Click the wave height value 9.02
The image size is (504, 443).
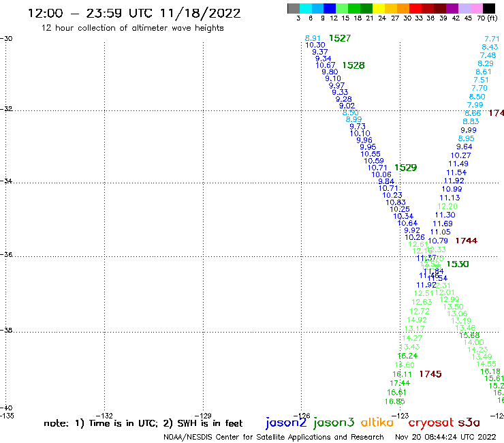(x=347, y=106)
